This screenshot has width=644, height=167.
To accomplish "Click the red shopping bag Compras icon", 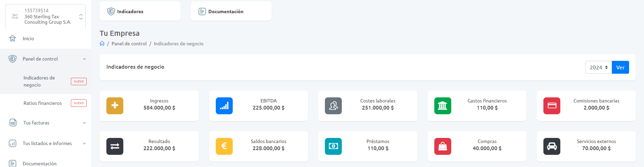I will (442, 146).
